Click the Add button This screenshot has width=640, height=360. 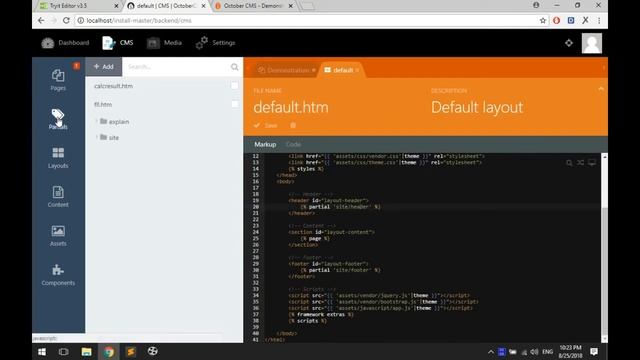coord(104,67)
